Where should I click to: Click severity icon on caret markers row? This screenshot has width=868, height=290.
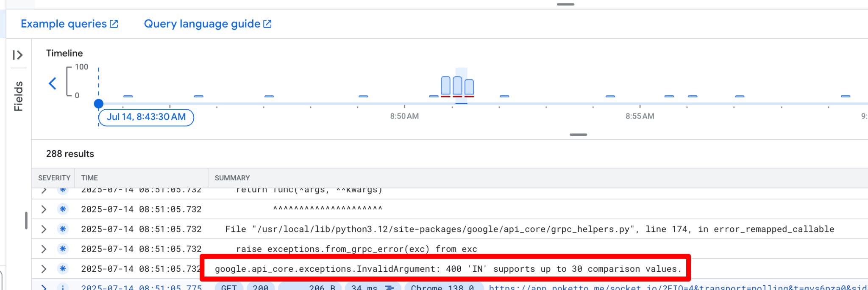point(63,209)
